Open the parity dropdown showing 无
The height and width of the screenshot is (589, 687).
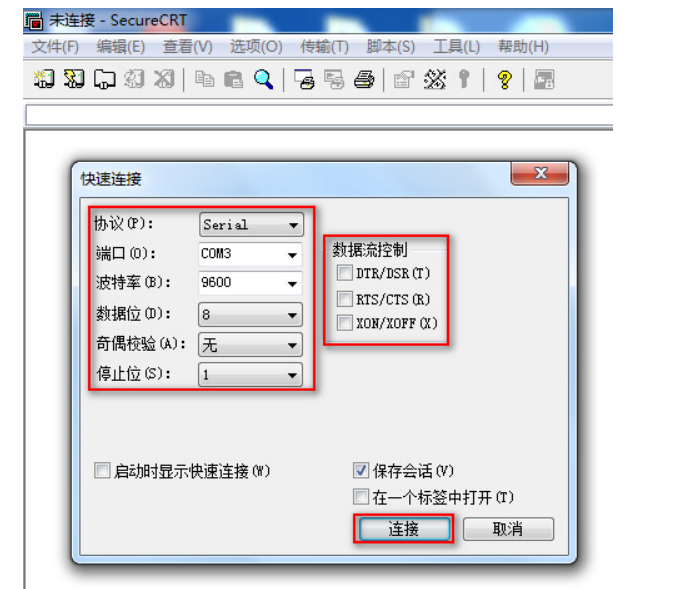(x=251, y=345)
